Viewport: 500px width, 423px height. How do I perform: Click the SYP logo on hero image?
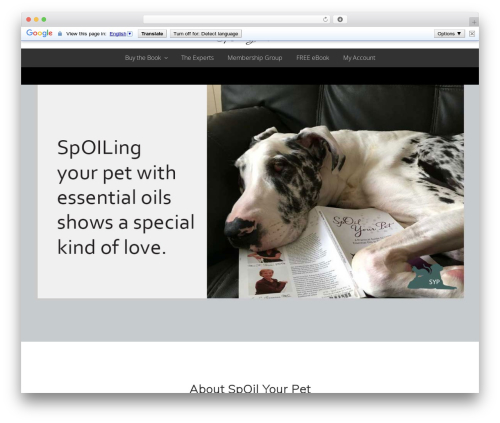tap(432, 274)
